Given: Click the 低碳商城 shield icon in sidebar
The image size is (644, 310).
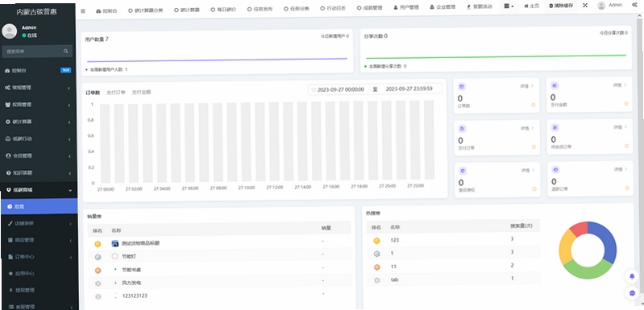Looking at the screenshot, I should (9, 190).
